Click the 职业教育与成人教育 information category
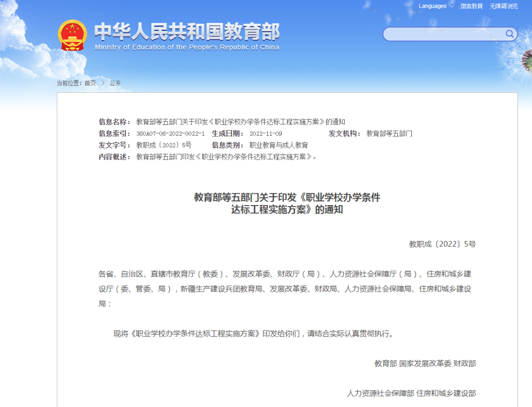 pyautogui.click(x=279, y=145)
